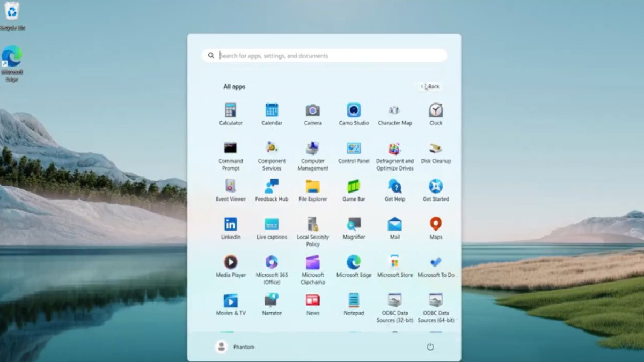Launch Microsoft To Do

point(436,267)
